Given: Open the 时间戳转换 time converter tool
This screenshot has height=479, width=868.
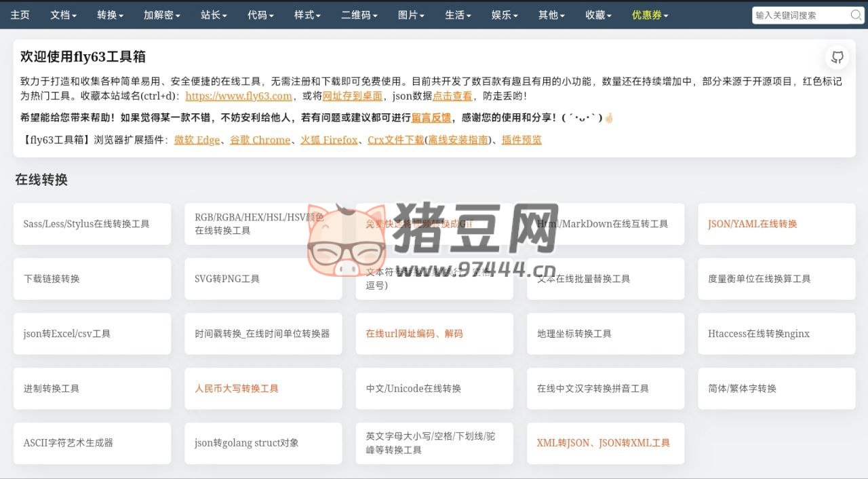Looking at the screenshot, I should (x=263, y=333).
